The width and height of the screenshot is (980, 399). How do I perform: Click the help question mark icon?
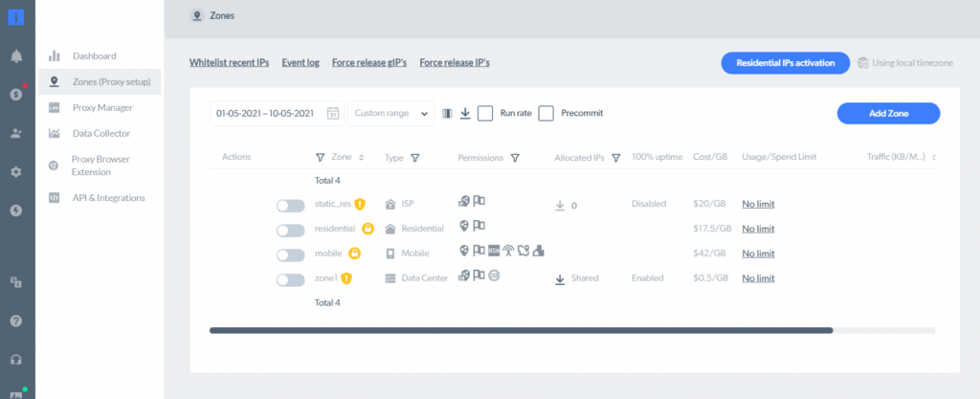pyautogui.click(x=16, y=321)
